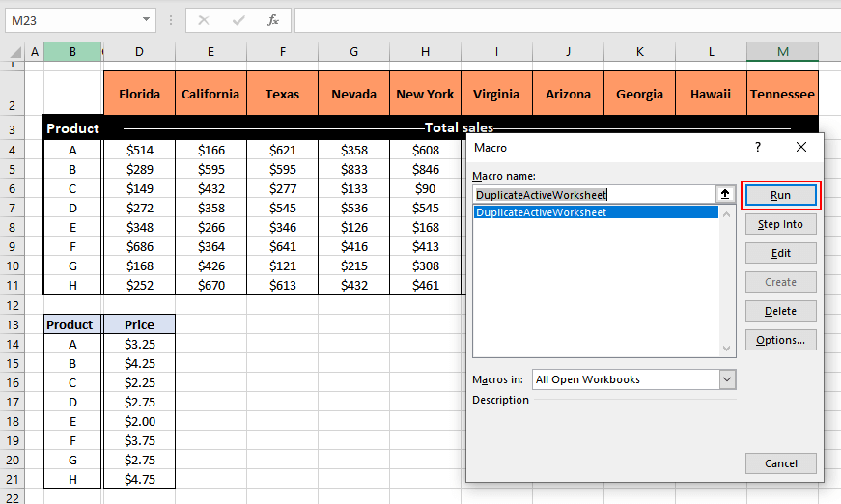Click the Texas header cell

pos(283,94)
